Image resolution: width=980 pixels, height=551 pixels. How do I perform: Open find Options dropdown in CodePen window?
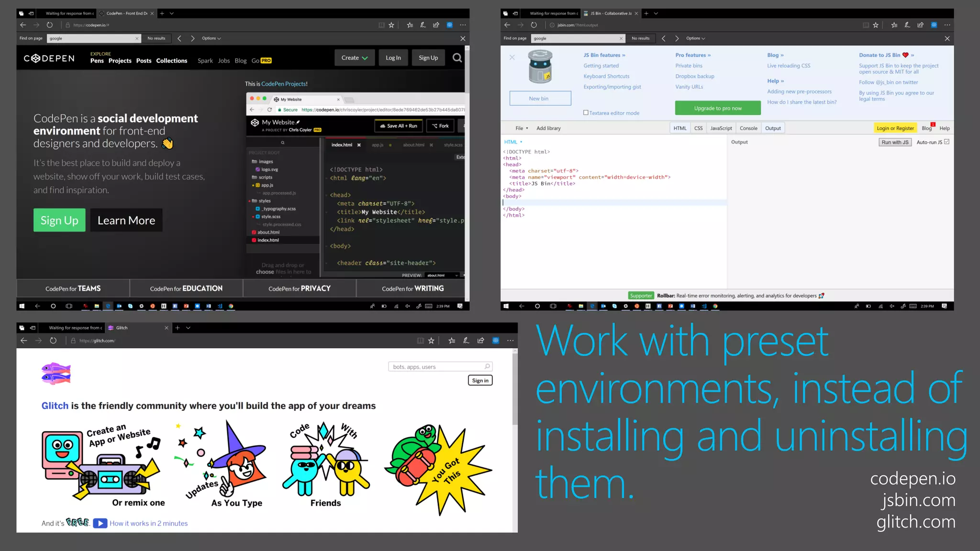[211, 38]
